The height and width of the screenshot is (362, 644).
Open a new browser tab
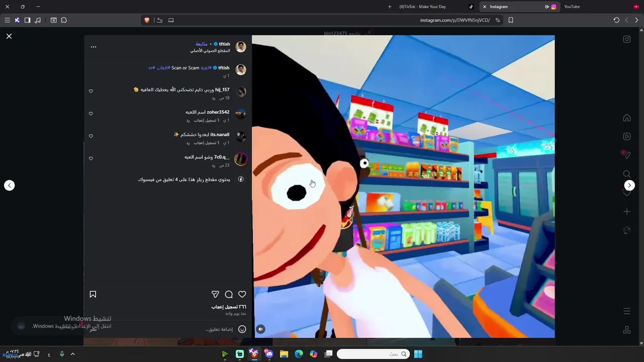pyautogui.click(x=389, y=7)
